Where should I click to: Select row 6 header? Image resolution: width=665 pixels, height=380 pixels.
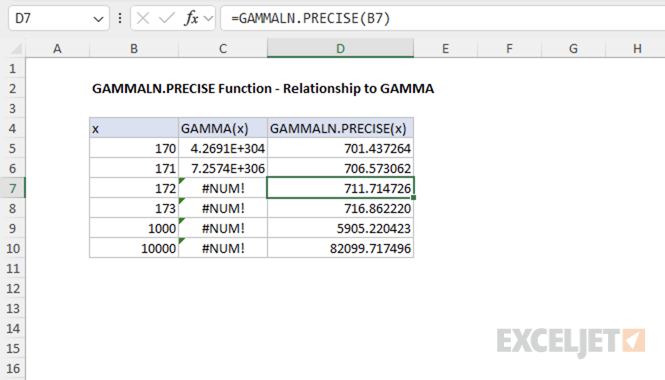(13, 168)
